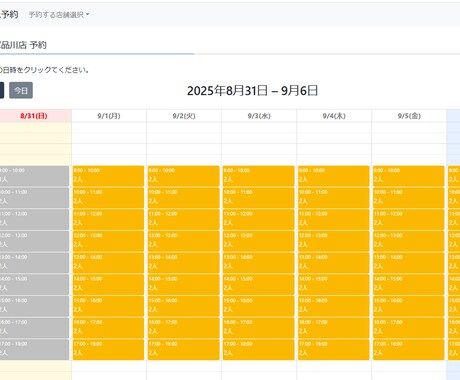Choose 9/2(火) 11:00-12:00 time slot
The height and width of the screenshot is (380, 460).
click(x=184, y=219)
